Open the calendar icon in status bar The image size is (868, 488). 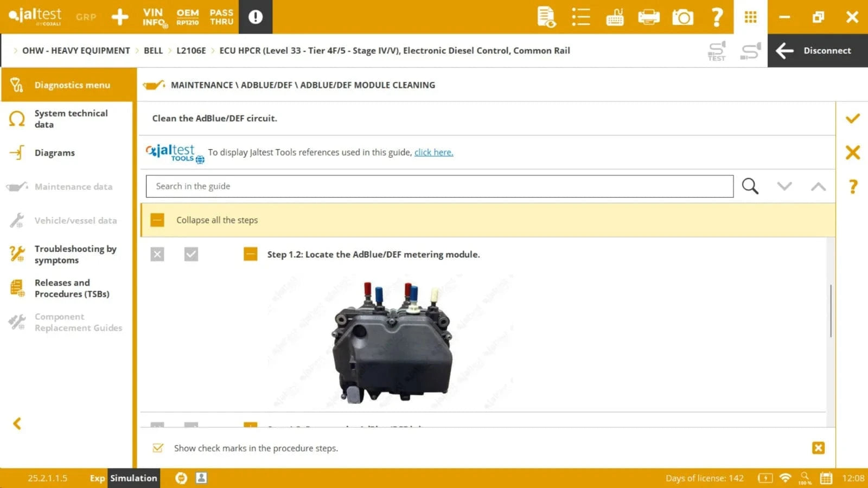tap(826, 478)
